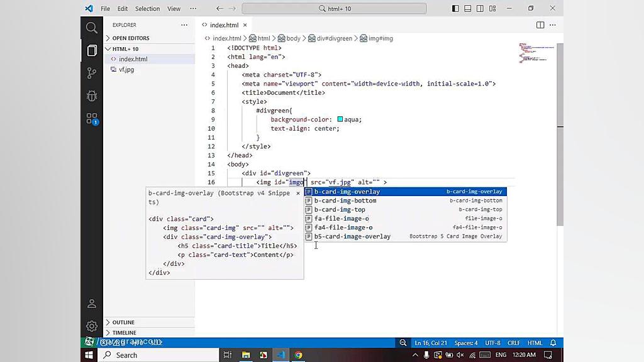Close the index.html tab
The image size is (644, 362).
[245, 25]
